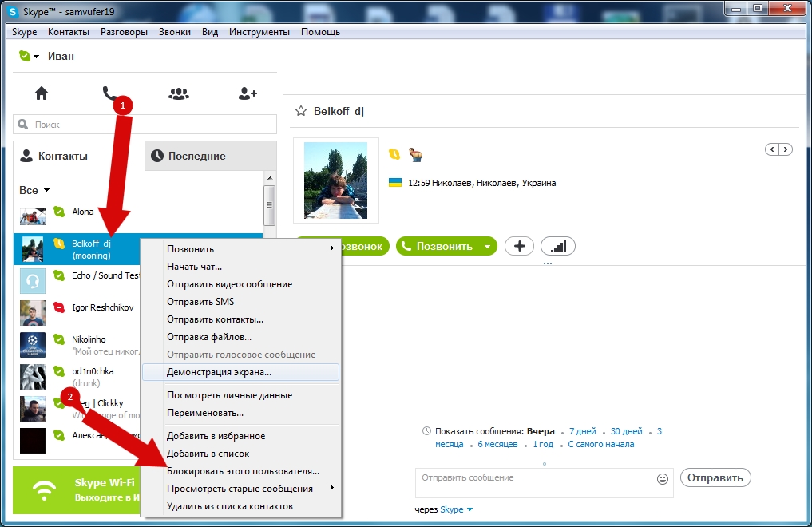Viewport: 812px width, 527px height.
Task: Click next arrow in profile pager
Action: point(786,149)
